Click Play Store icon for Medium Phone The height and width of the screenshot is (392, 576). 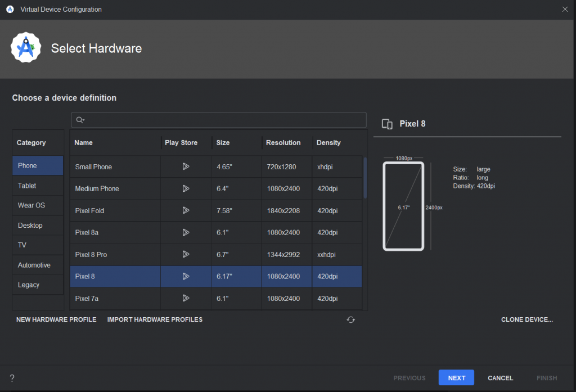[x=186, y=188]
